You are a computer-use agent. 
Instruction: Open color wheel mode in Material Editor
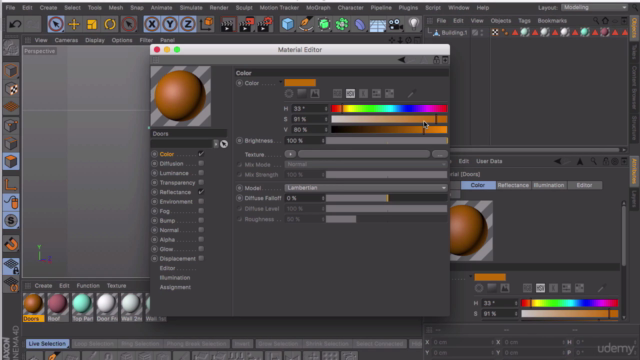coord(289,93)
